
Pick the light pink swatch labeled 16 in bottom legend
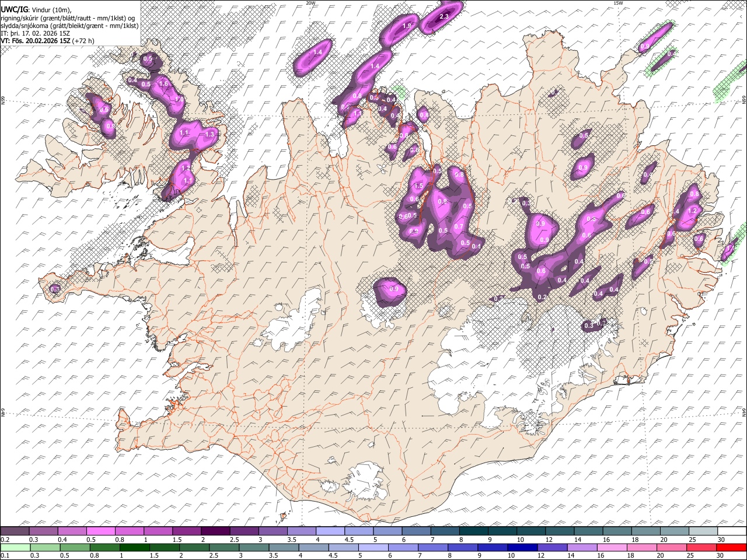pos(612,547)
